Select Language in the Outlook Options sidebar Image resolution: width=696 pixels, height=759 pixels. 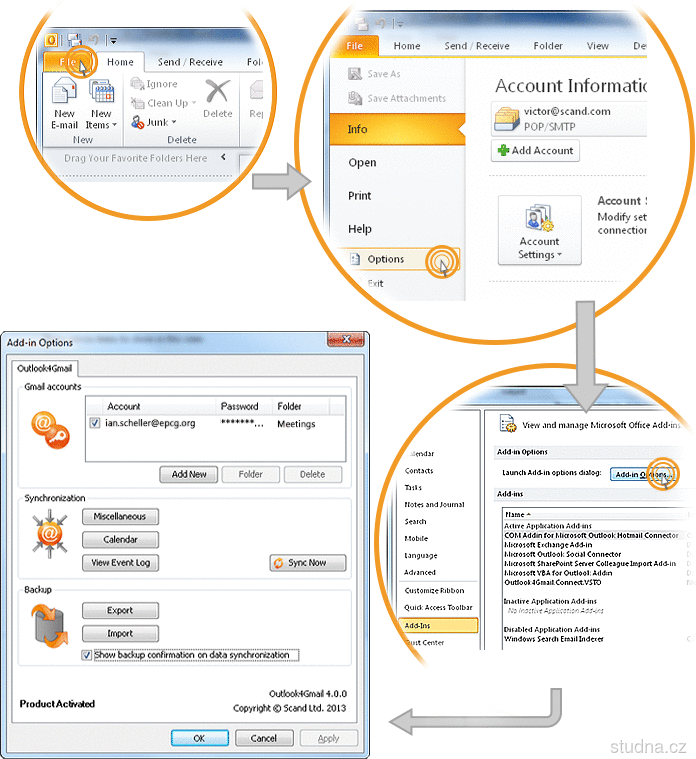(x=421, y=555)
